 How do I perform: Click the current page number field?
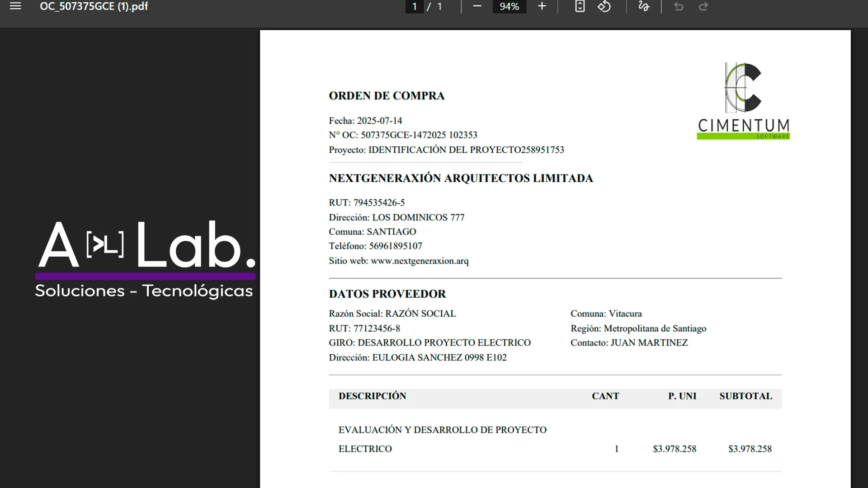[414, 6]
